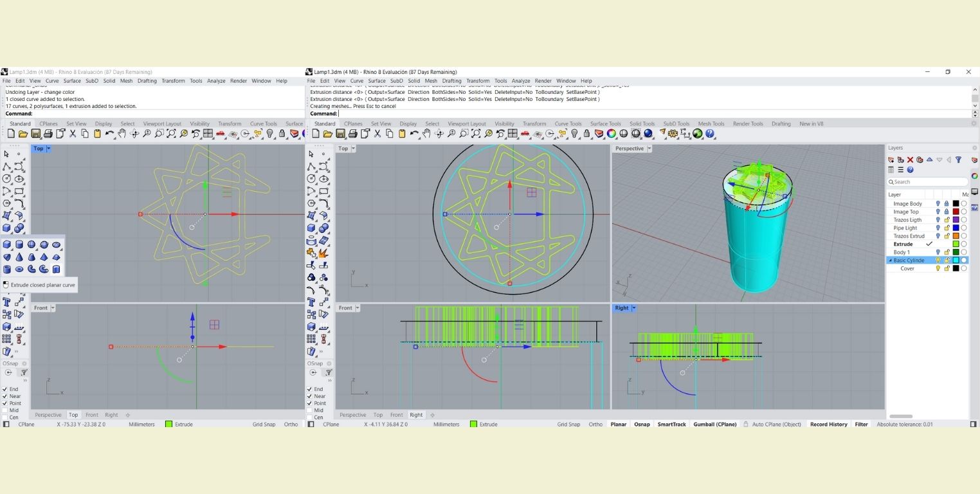Toggle lock icon of Trazos Extrud layer
This screenshot has width=980, height=494.
947,236
